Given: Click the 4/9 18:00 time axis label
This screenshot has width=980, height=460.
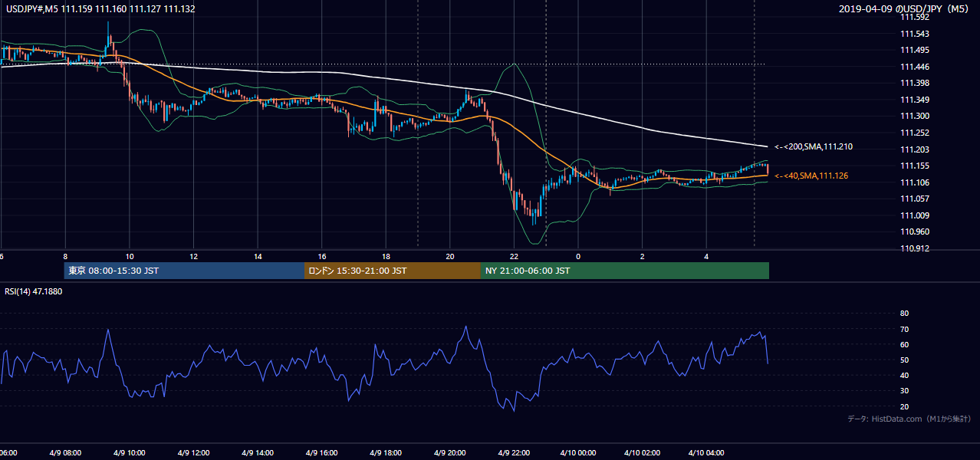Looking at the screenshot, I should click(x=386, y=453).
